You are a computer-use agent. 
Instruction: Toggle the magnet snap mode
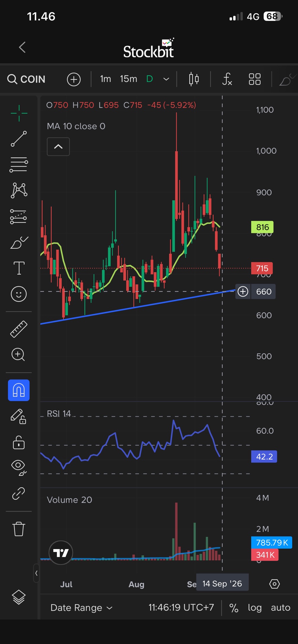tap(19, 390)
